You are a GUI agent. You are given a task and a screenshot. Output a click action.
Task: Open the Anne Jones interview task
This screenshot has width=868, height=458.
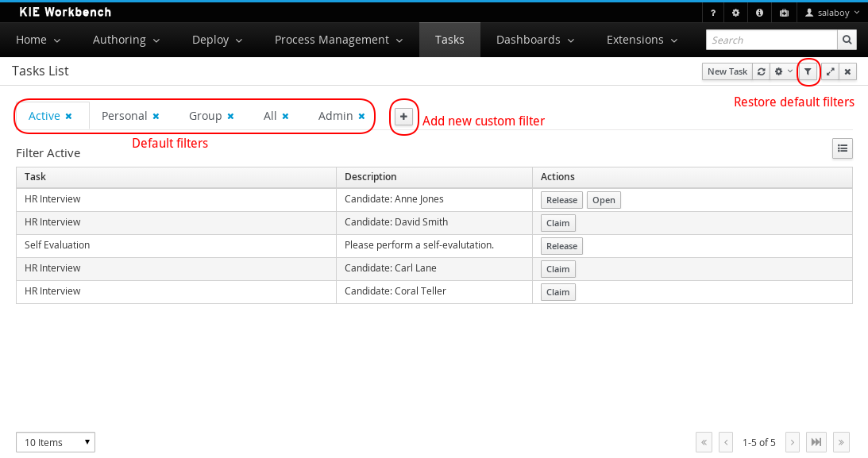[604, 200]
